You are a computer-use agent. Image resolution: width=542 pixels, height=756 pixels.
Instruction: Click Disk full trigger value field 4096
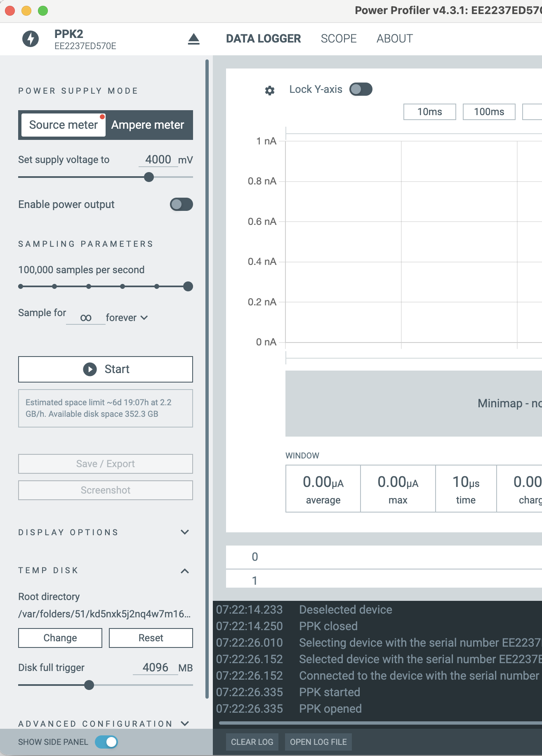(156, 668)
